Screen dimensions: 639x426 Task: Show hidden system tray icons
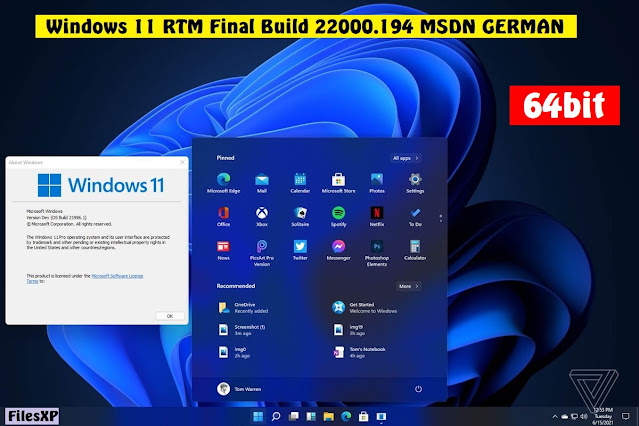(x=555, y=417)
